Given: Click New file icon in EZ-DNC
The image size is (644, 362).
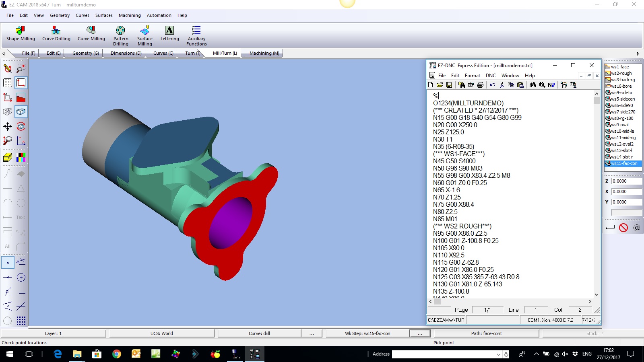Looking at the screenshot, I should 431,85.
